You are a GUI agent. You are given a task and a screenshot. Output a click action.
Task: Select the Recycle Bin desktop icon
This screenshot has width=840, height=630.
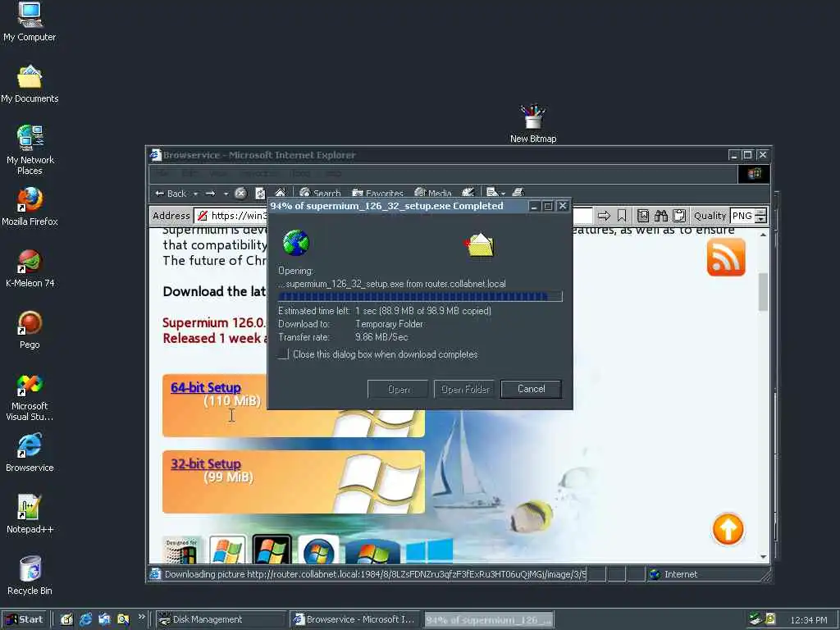point(30,576)
